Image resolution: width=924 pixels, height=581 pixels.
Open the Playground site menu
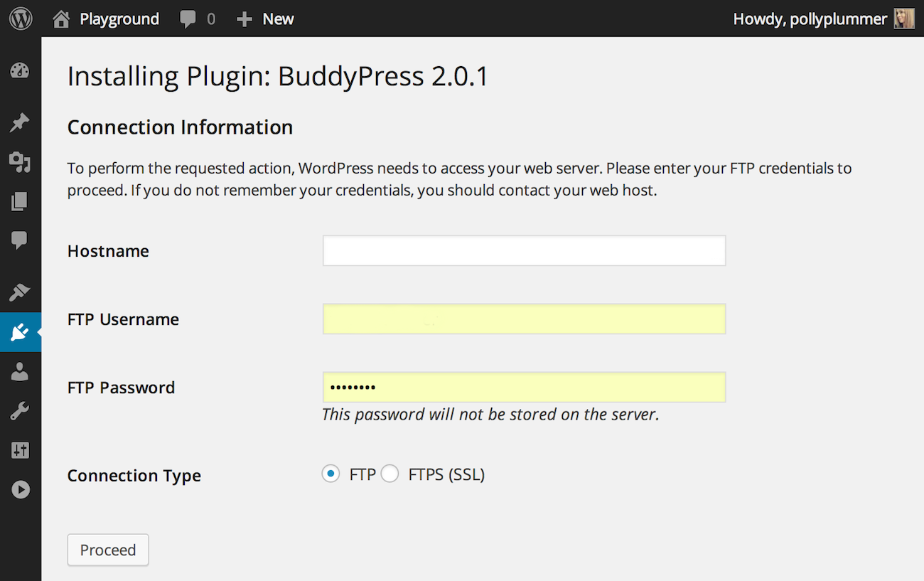[106, 18]
